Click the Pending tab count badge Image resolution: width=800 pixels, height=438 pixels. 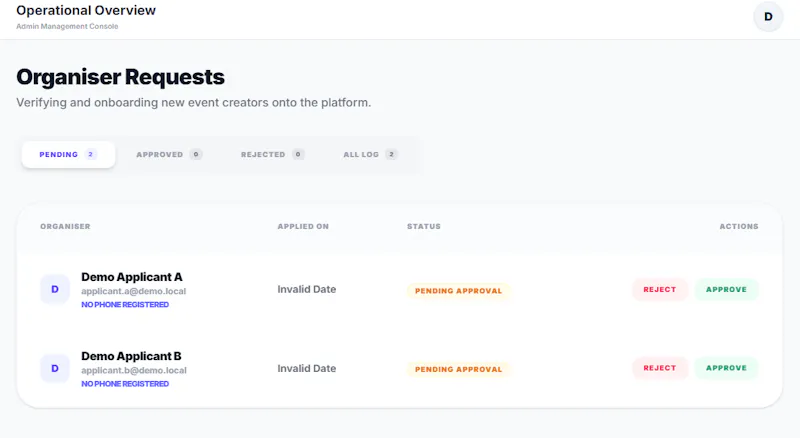point(90,154)
